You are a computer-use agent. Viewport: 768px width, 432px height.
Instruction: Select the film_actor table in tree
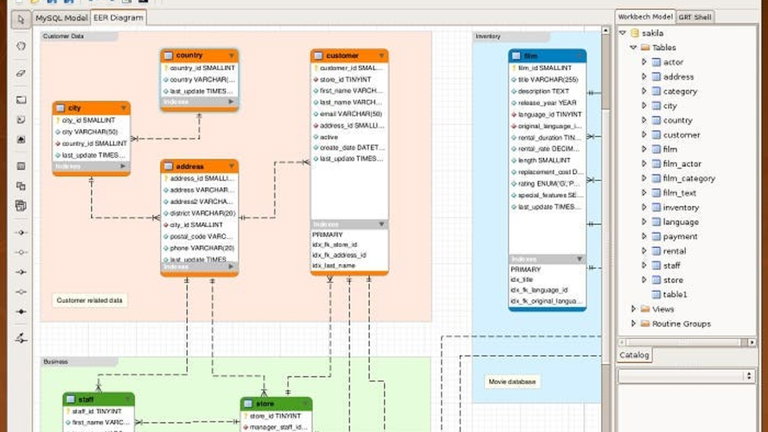pyautogui.click(x=682, y=164)
